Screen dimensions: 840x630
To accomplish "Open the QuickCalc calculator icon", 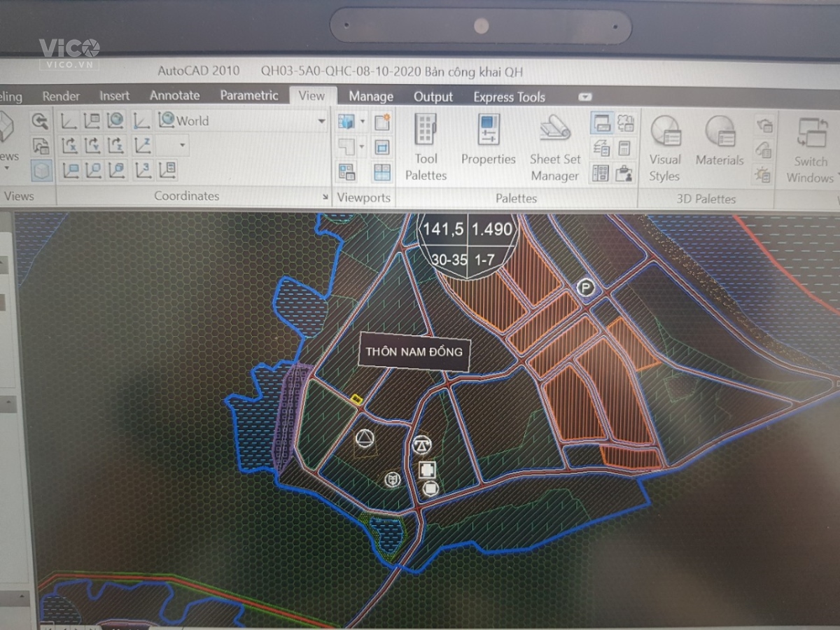I will pos(624,148).
